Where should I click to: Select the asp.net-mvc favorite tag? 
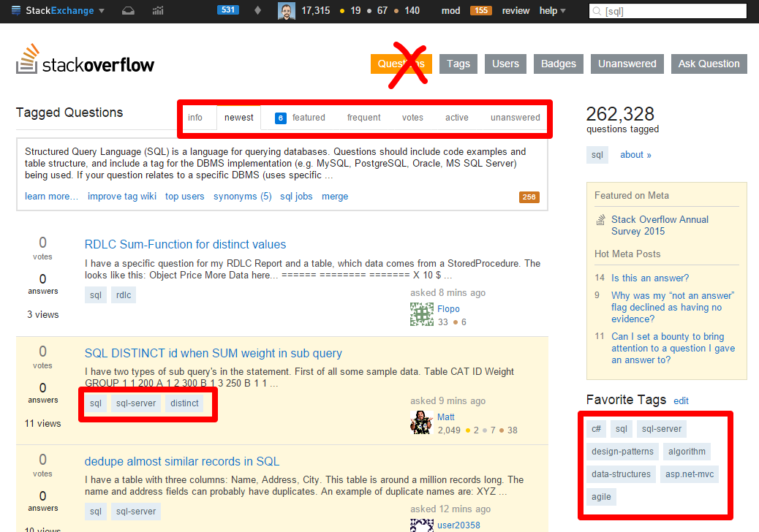click(690, 474)
